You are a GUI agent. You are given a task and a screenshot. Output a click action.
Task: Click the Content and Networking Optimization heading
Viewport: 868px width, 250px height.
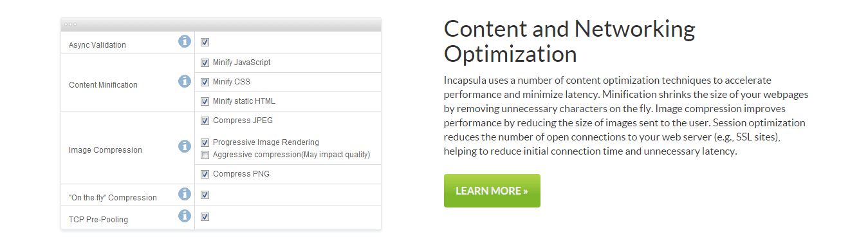[569, 41]
